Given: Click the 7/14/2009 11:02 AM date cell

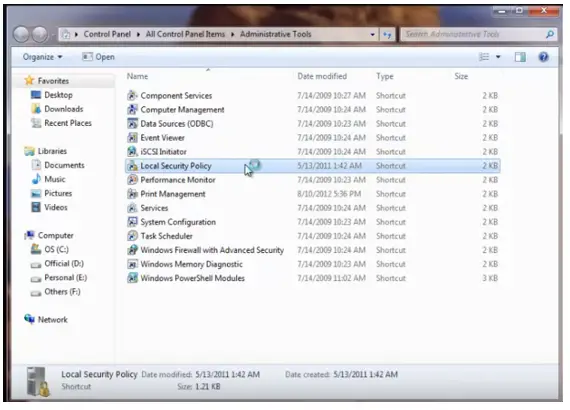Looking at the screenshot, I should pyautogui.click(x=331, y=278).
